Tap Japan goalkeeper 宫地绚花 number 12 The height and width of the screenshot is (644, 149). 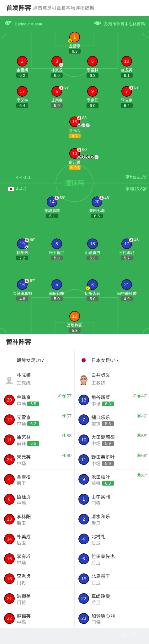point(74,316)
